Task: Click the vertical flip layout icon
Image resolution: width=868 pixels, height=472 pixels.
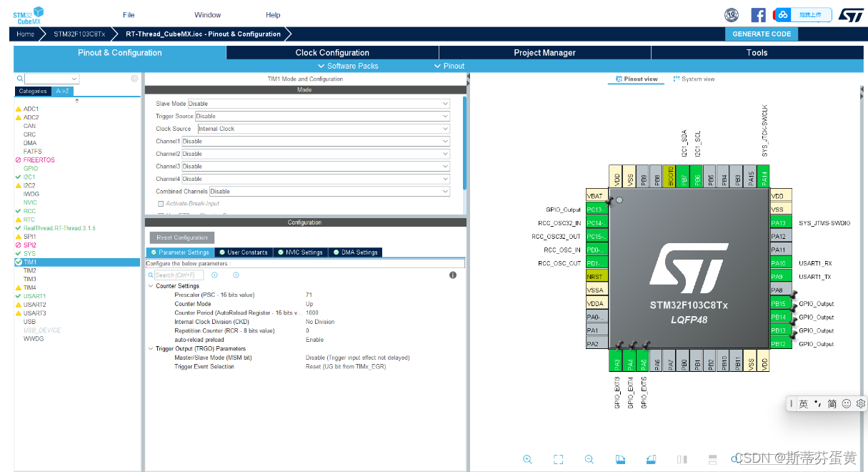Action: click(x=682, y=459)
